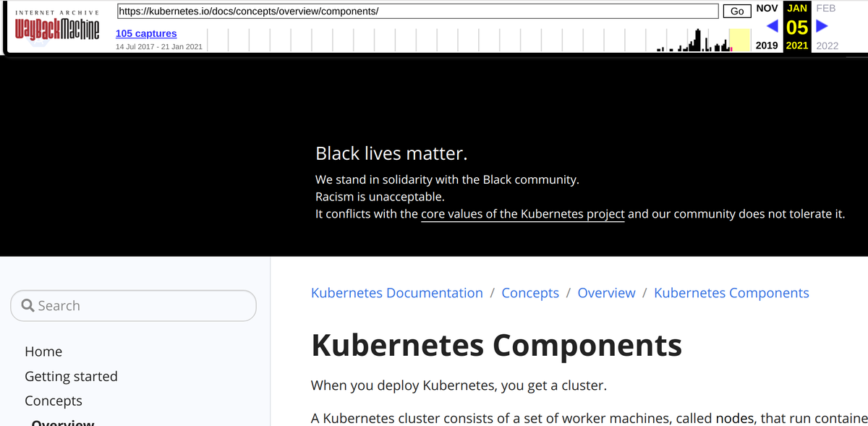Select JAN month in capture navigator
The image size is (868, 426).
pyautogui.click(x=797, y=8)
